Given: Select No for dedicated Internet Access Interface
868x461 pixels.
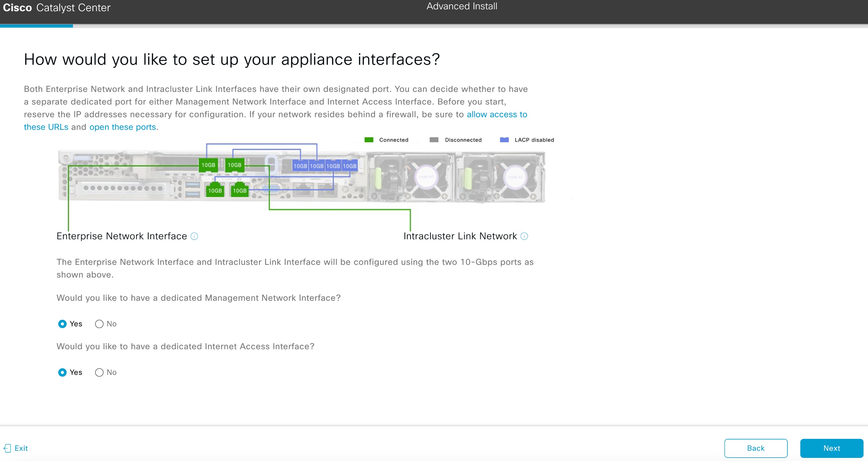Looking at the screenshot, I should pos(99,372).
